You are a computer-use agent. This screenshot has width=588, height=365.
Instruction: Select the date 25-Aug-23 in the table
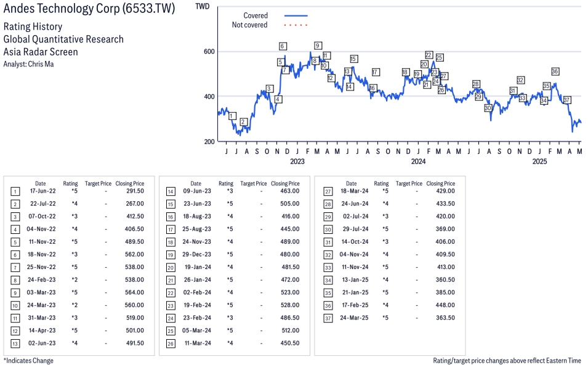197,230
